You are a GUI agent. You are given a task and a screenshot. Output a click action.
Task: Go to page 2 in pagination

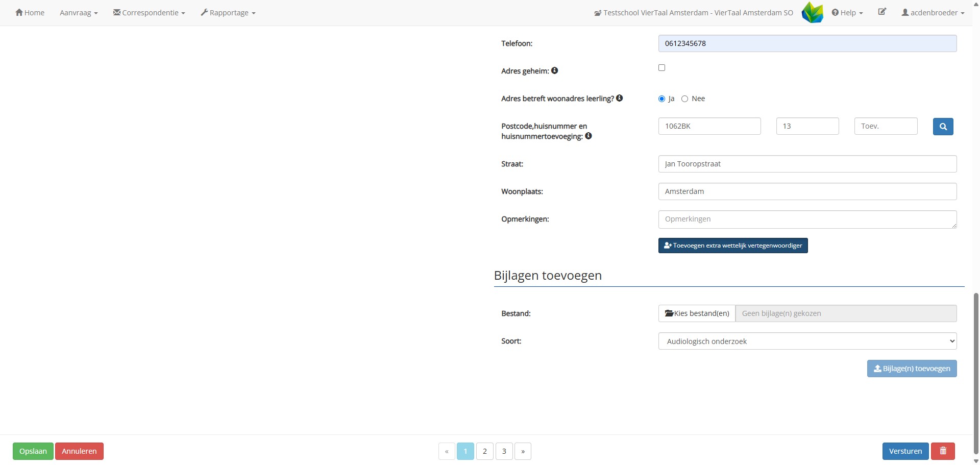coord(485,451)
